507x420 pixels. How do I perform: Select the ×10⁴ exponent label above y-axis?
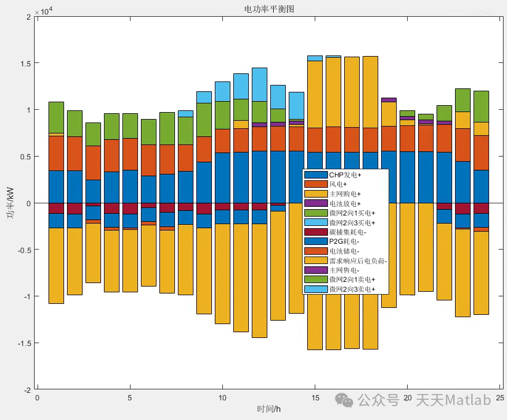click(x=44, y=12)
